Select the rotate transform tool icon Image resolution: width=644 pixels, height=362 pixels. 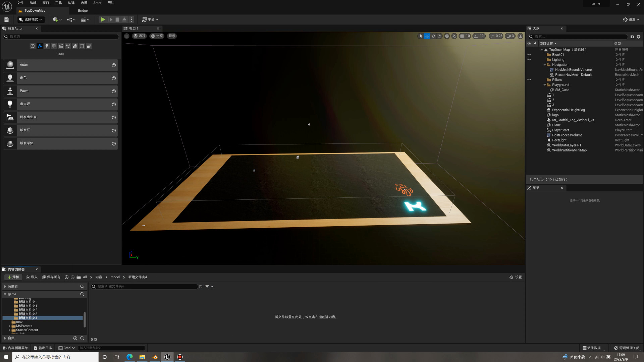tap(433, 36)
